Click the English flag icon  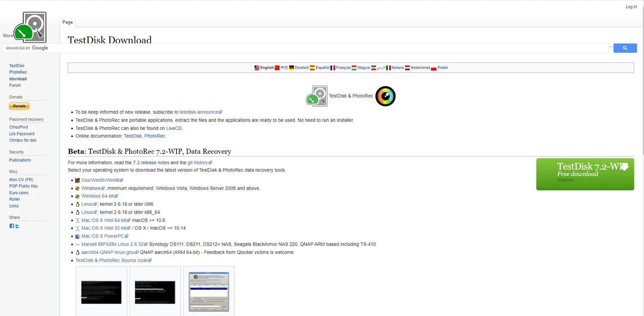tap(257, 68)
